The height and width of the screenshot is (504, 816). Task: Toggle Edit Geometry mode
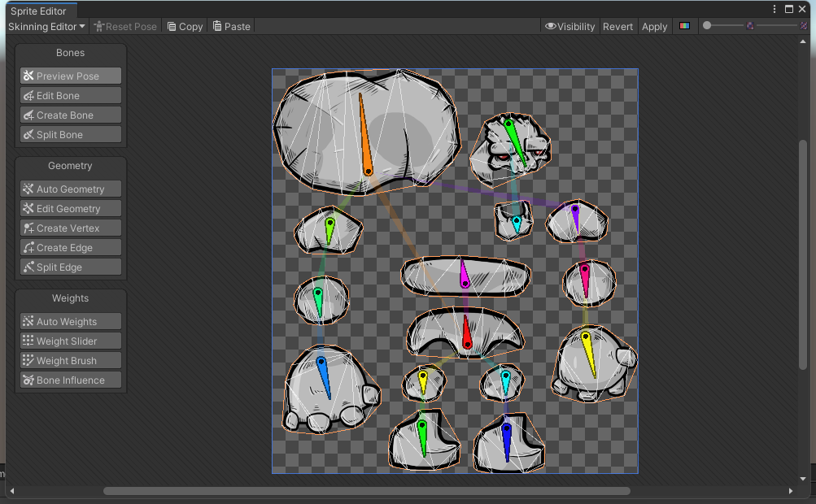coord(70,208)
